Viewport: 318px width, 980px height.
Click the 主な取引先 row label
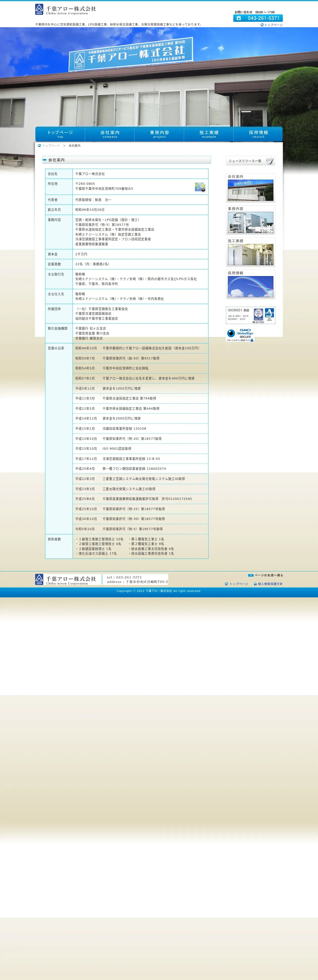[56, 274]
